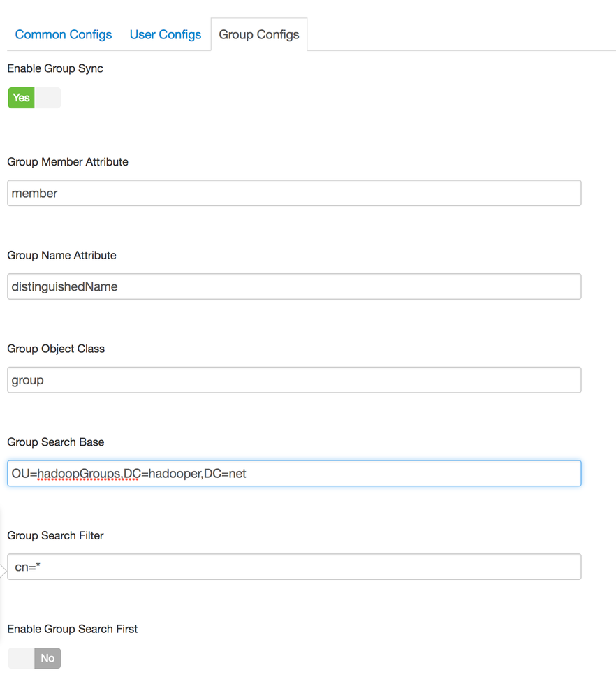Click the Enable Group Sync label
The height and width of the screenshot is (698, 616).
click(55, 68)
